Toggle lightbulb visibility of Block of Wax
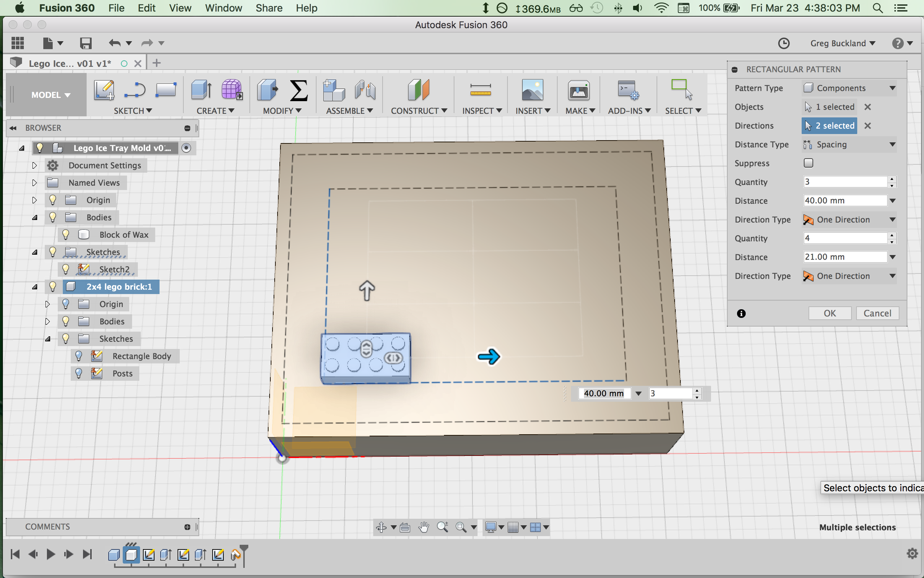This screenshot has height=578, width=924. pyautogui.click(x=66, y=235)
